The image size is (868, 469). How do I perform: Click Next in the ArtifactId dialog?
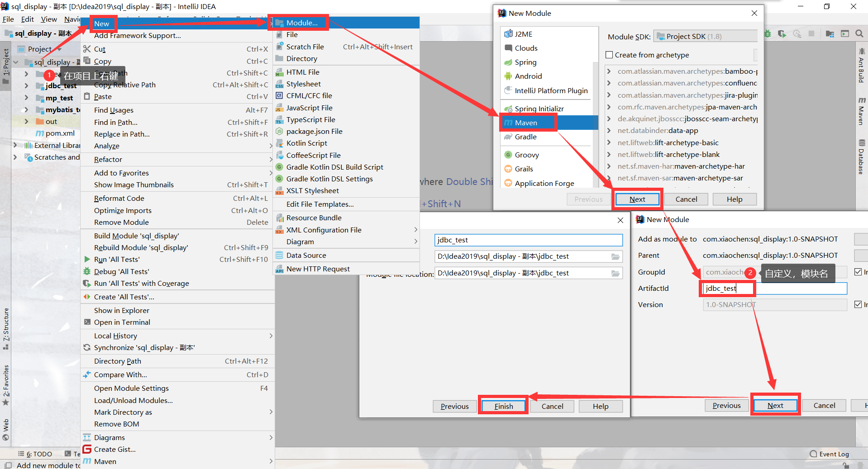tap(775, 405)
